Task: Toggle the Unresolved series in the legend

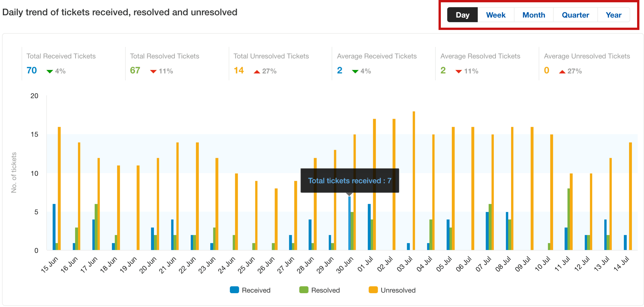Action: tap(392, 290)
